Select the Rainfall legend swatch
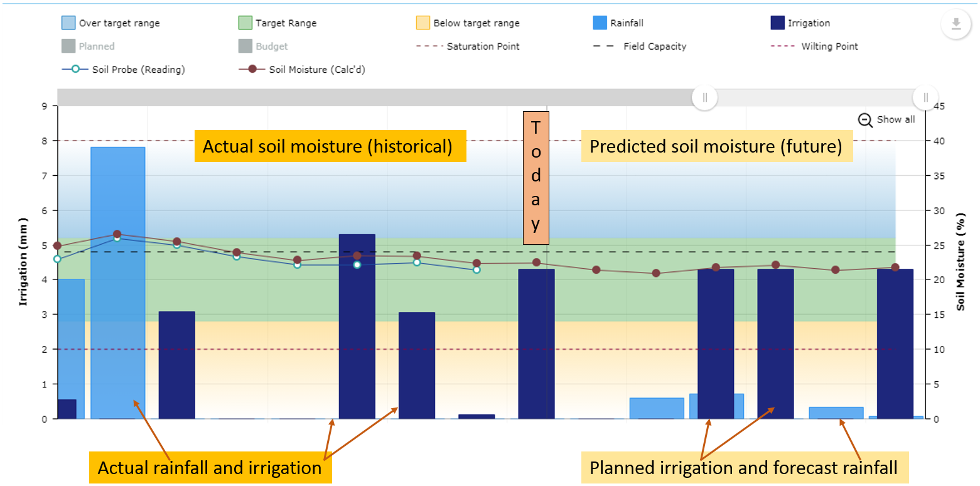980x486 pixels. pyautogui.click(x=599, y=23)
